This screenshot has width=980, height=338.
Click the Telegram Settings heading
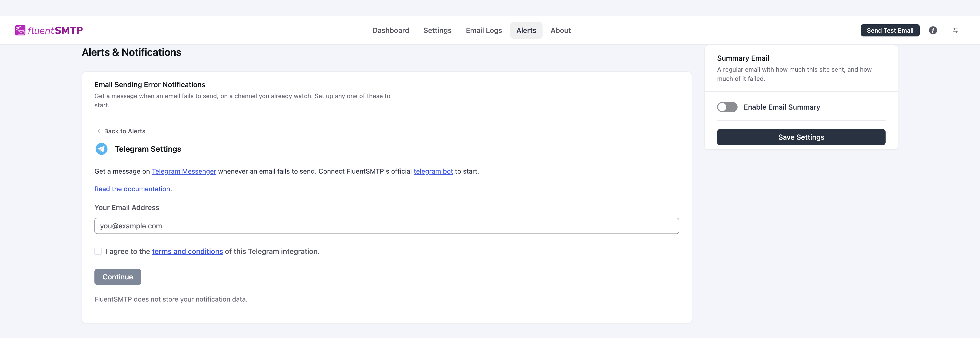click(148, 149)
